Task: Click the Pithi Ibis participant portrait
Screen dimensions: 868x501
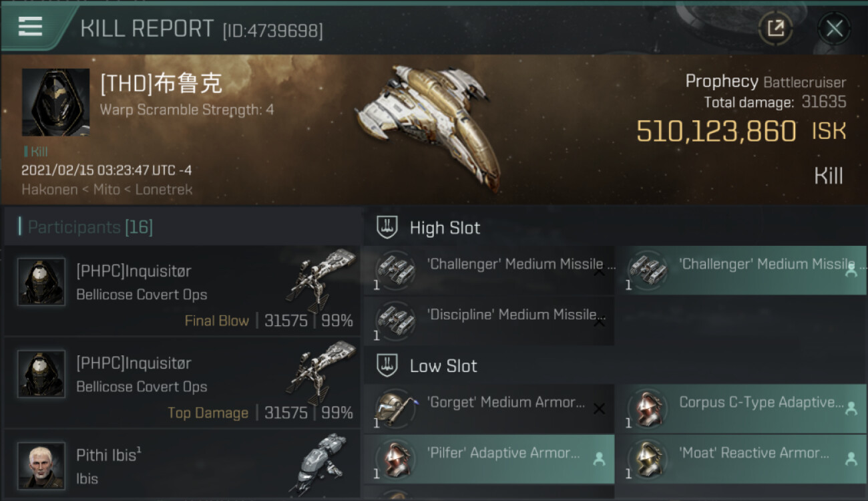Action: [x=41, y=465]
